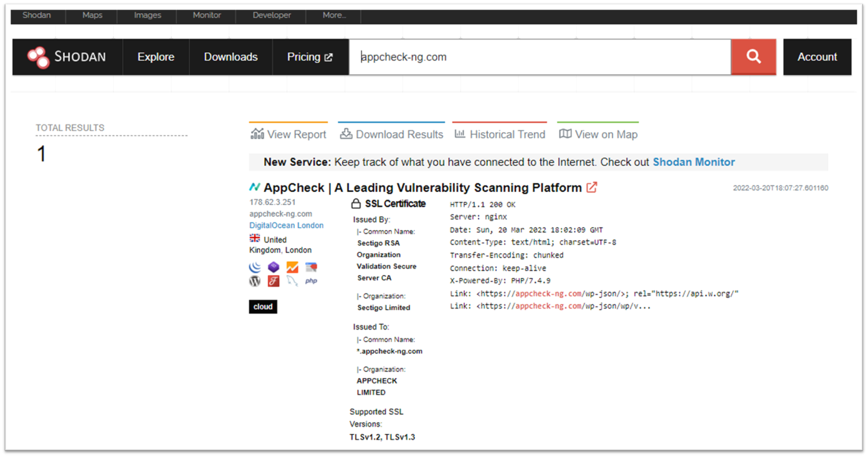Click the red search magnifier button

(x=753, y=57)
